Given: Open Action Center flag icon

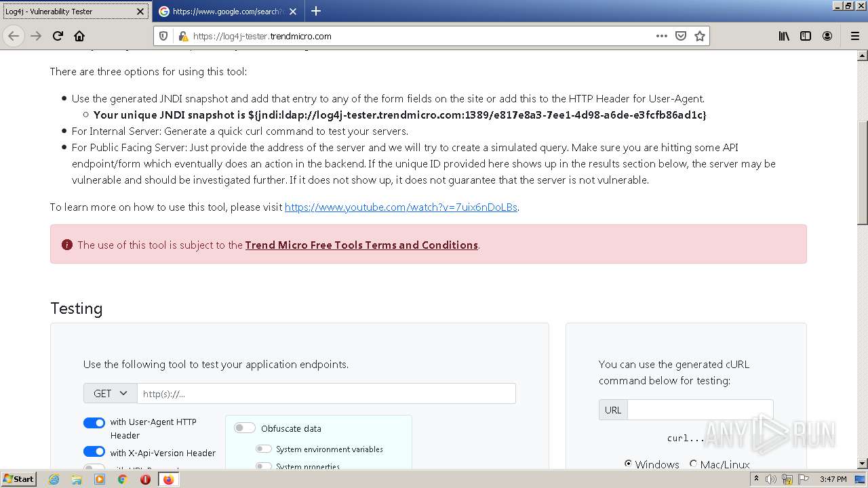Looking at the screenshot, I should coord(804,479).
